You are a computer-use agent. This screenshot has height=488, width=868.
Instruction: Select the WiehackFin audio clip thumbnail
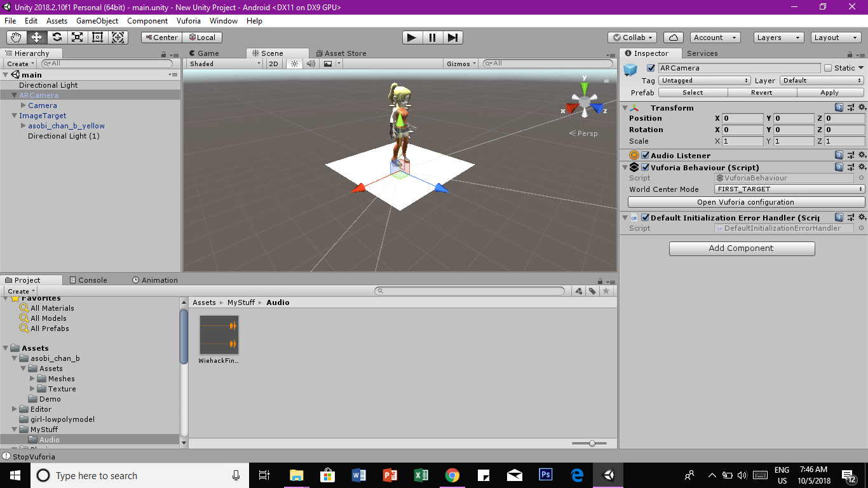pyautogui.click(x=219, y=335)
